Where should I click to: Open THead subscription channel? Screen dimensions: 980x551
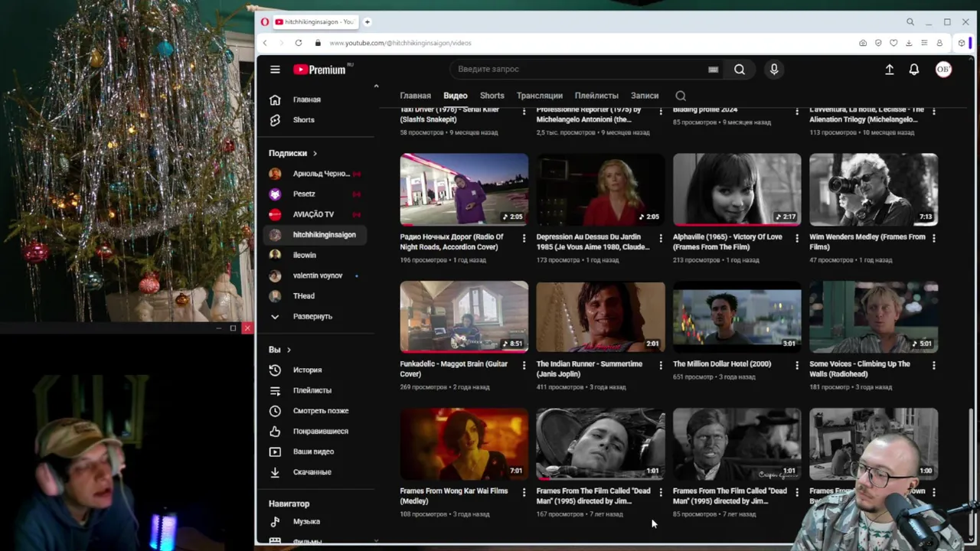click(315, 296)
